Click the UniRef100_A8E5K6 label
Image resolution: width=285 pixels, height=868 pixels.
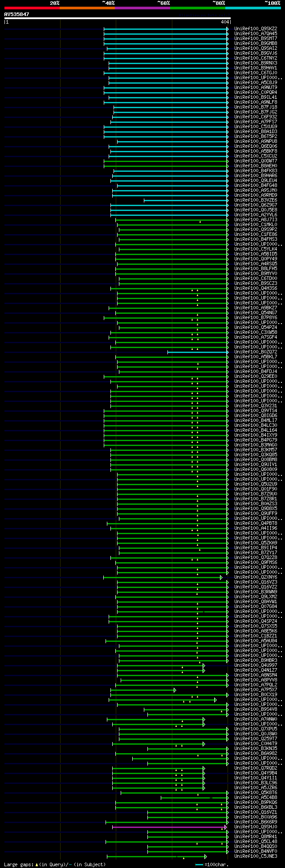pyautogui.click(x=256, y=631)
